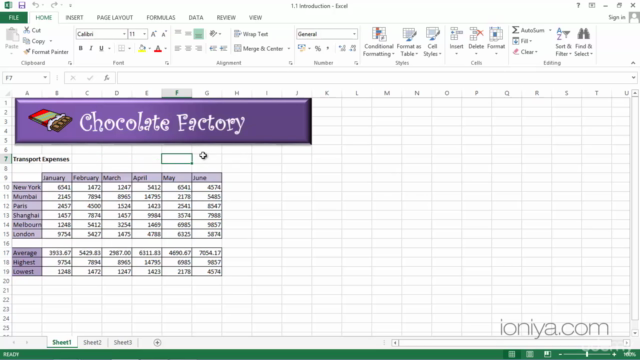Toggle Underline formatting
The image size is (640, 360).
click(101, 49)
